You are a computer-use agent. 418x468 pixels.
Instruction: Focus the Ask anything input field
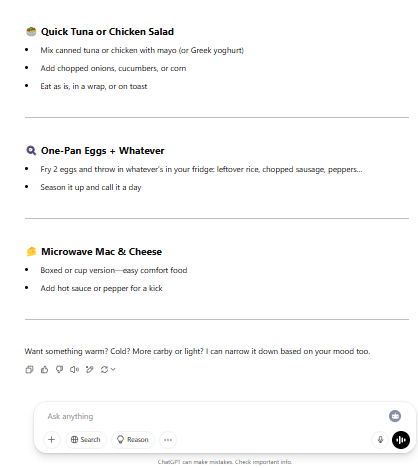point(213,416)
